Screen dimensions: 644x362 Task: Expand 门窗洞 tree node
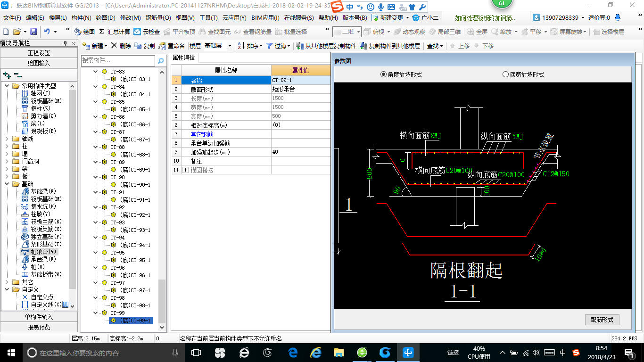click(x=7, y=161)
